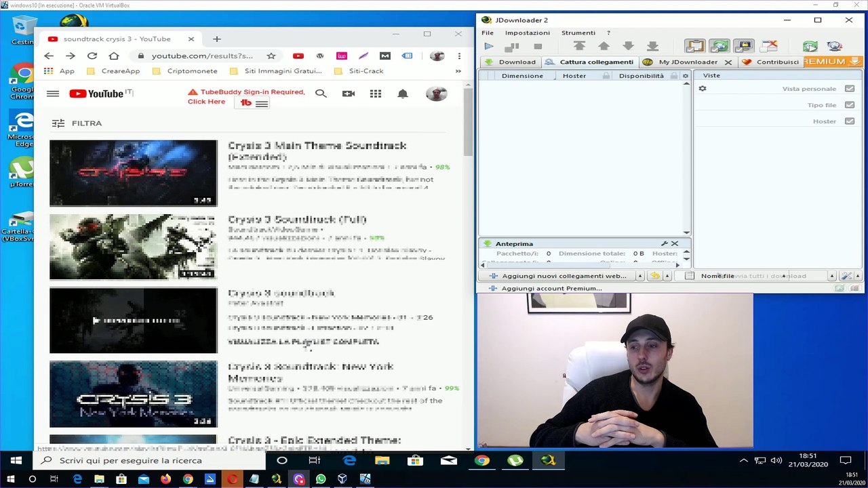Open File menu in JDownloader
The width and height of the screenshot is (868, 488).
488,33
